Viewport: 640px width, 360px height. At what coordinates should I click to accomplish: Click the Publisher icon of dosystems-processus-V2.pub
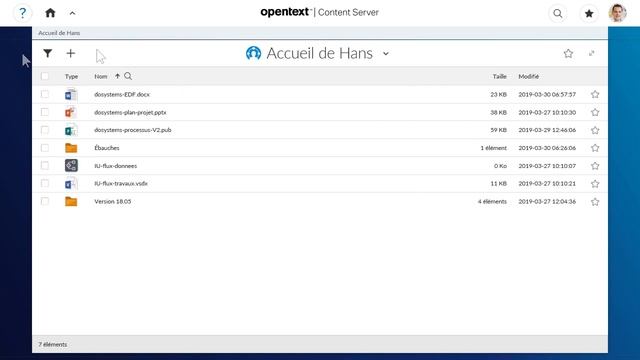(x=71, y=130)
